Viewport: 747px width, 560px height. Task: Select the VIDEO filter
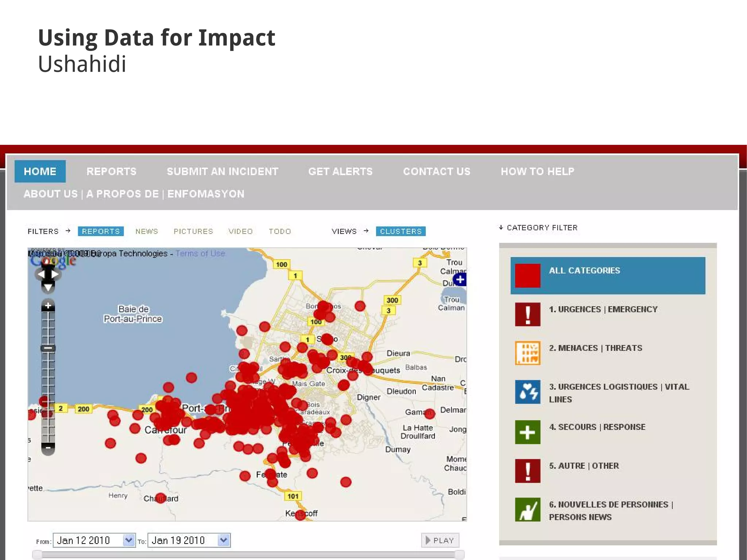point(240,231)
